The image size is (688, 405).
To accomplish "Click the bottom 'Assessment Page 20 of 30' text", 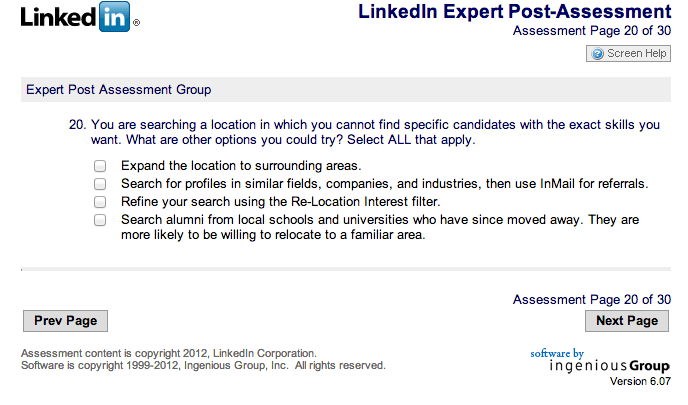I will [591, 299].
